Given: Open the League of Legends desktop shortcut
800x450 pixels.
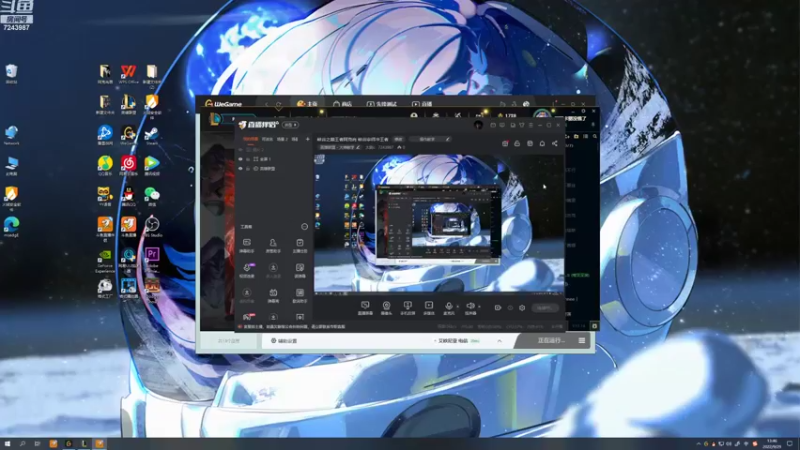Looking at the screenshot, I should pos(128,105).
